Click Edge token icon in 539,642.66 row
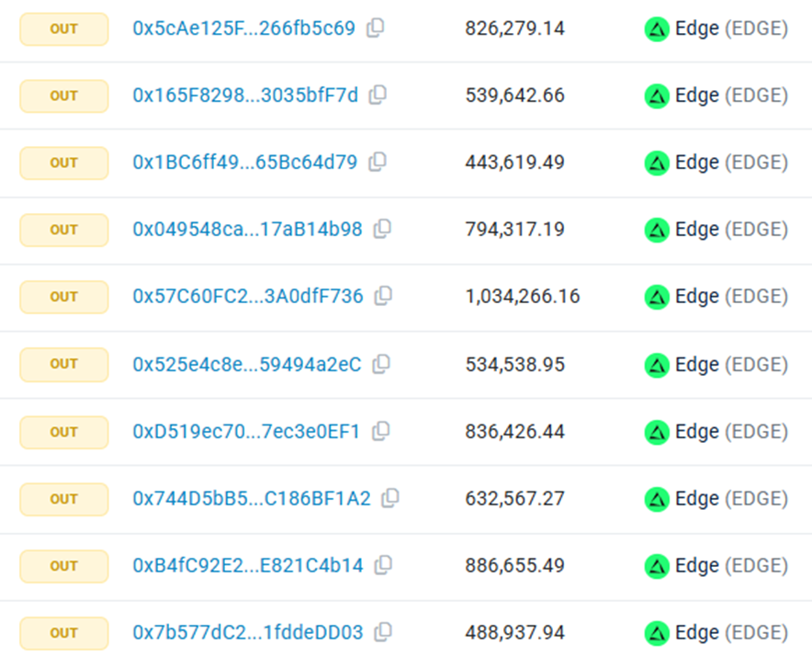Viewport: 812px width, 667px height. click(657, 96)
